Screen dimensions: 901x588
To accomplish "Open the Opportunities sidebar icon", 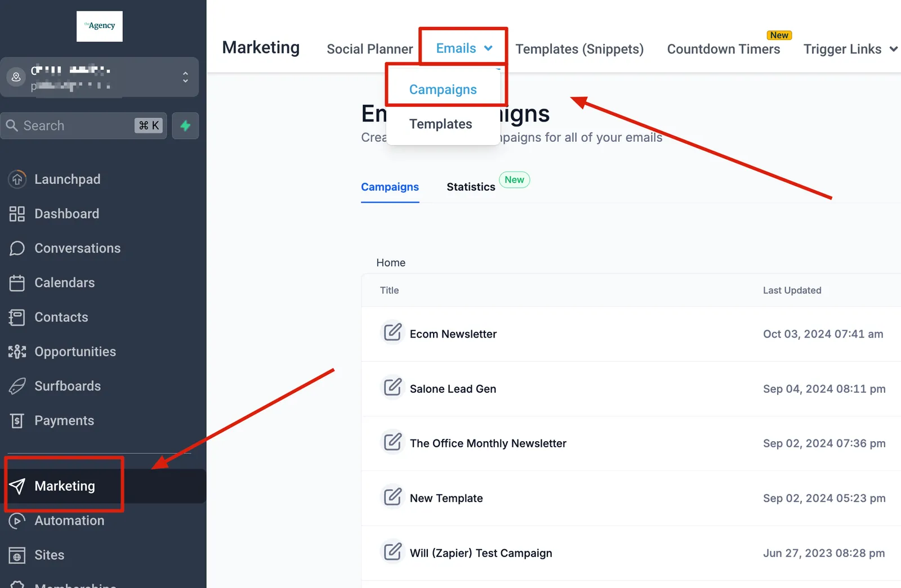I will [x=17, y=352].
